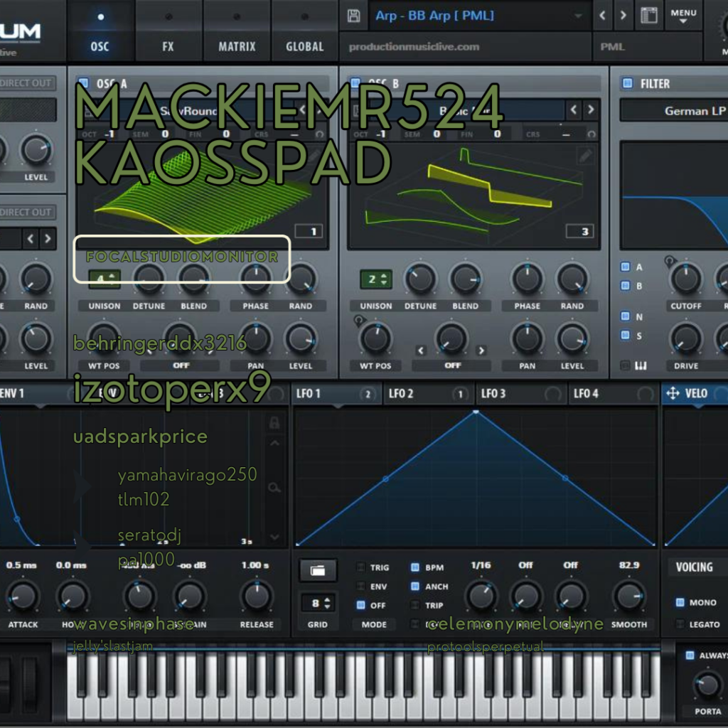Select previous OSC B wavetable arrow
Image resolution: width=728 pixels, height=728 pixels.
[x=574, y=110]
